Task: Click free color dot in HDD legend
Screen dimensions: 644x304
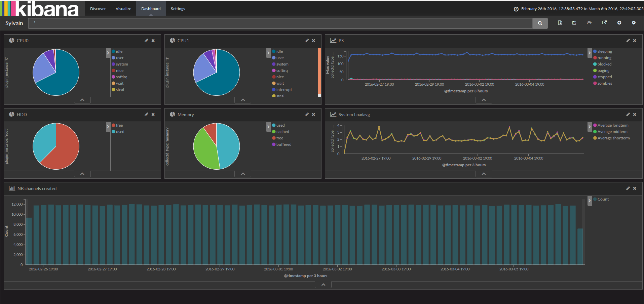Action: tap(113, 125)
